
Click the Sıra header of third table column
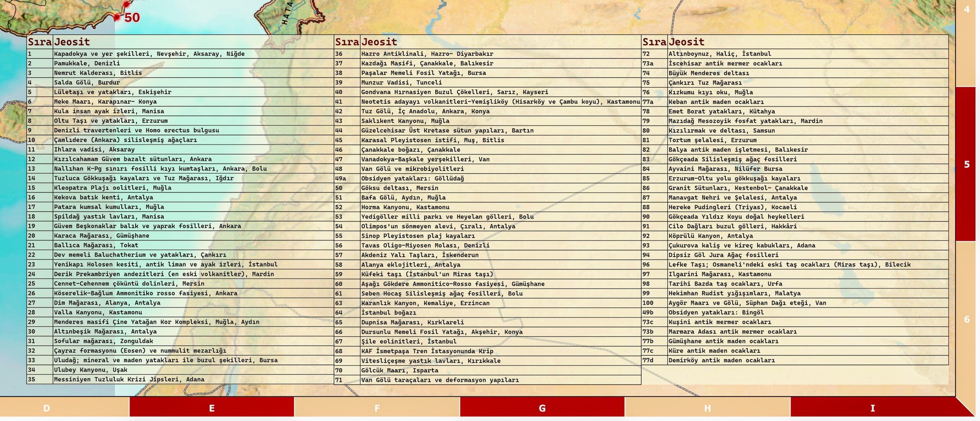click(654, 42)
